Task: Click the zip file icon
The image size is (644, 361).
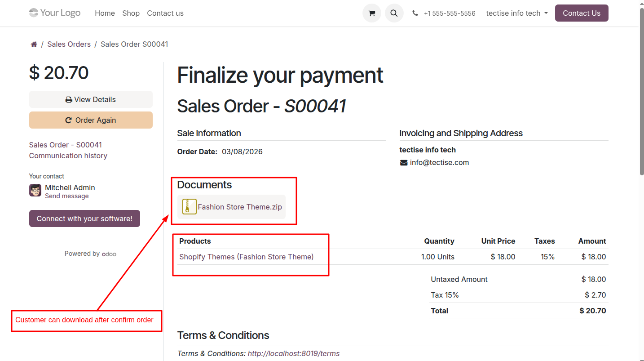Action: tap(189, 207)
